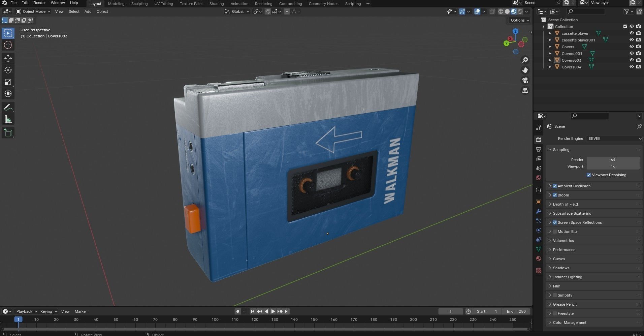Select the Covers003 outliner item
This screenshot has width=644, height=336.
[571, 60]
